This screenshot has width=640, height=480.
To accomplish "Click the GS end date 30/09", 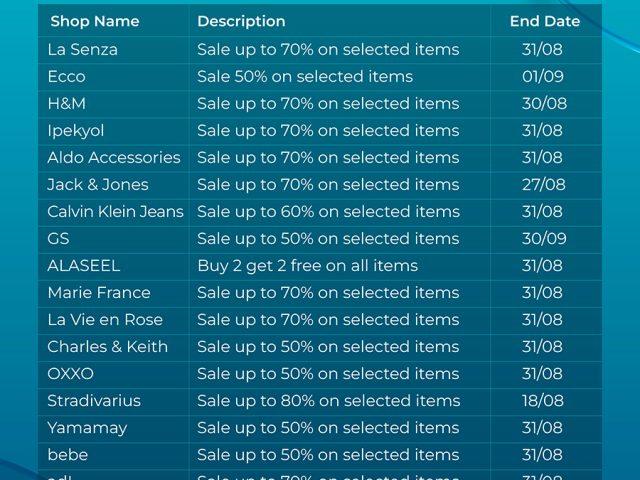I will [544, 239].
